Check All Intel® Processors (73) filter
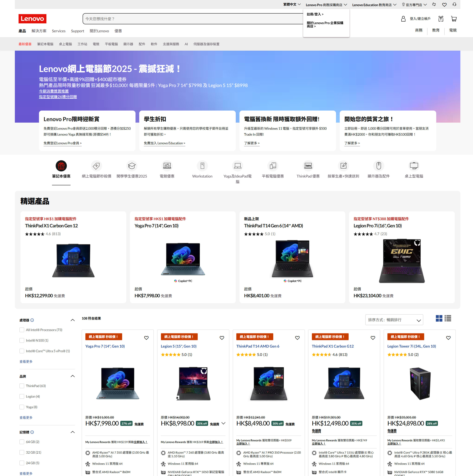 click(22, 330)
